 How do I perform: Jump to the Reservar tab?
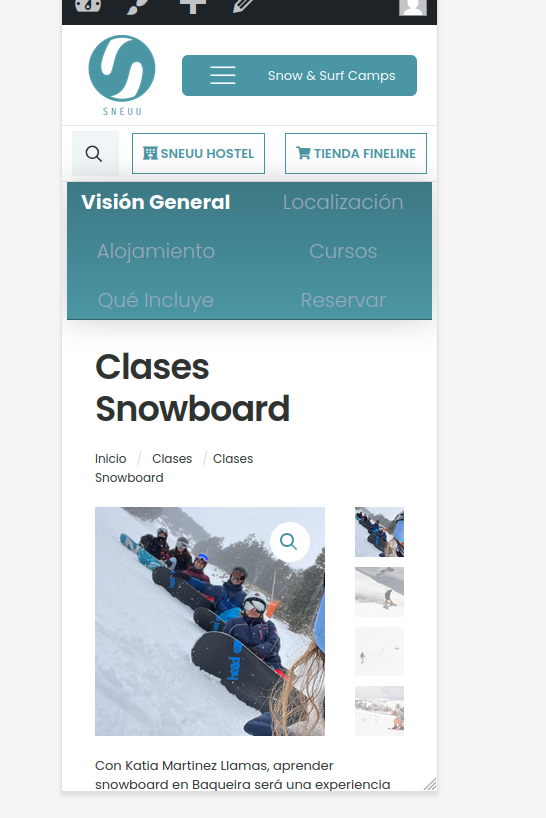click(x=343, y=300)
